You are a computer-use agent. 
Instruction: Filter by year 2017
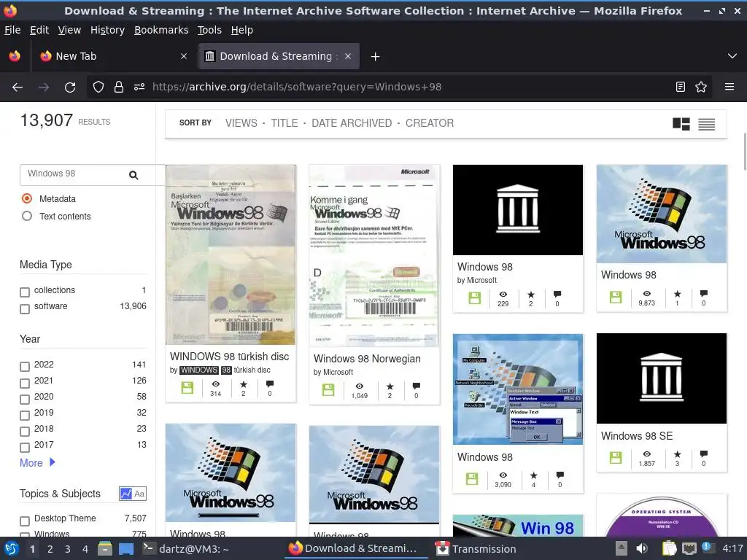coord(25,448)
